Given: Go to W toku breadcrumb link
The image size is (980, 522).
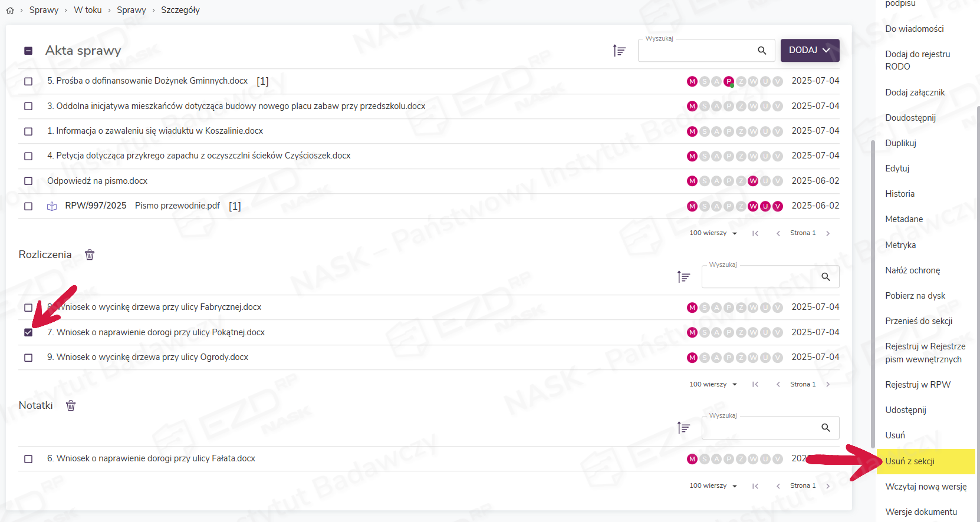Looking at the screenshot, I should [x=87, y=10].
